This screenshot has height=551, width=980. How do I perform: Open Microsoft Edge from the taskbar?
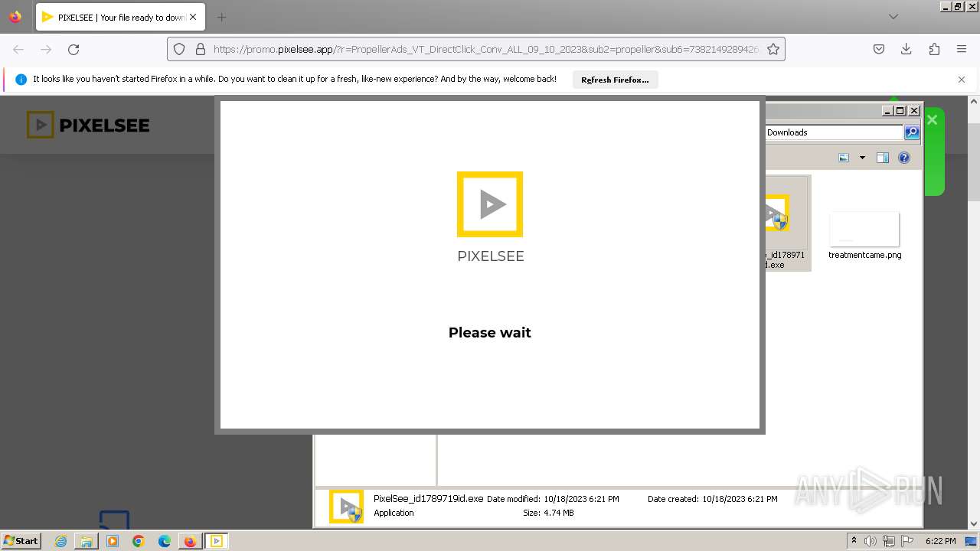pos(164,541)
